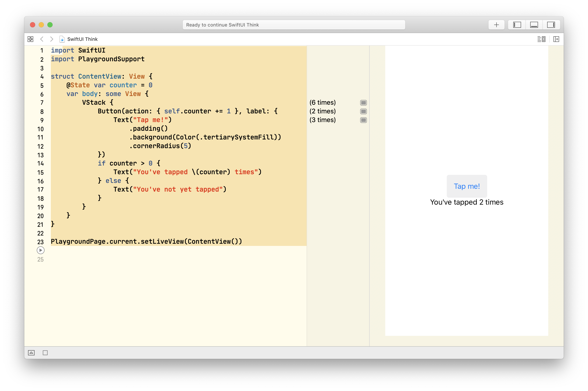
Task: Run playground from line 24 play button
Action: coord(40,250)
